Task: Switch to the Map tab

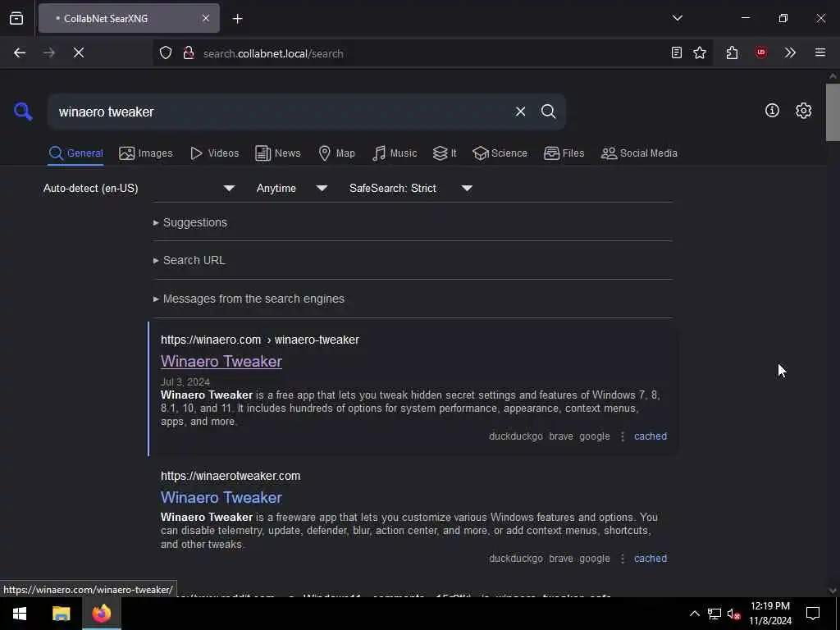Action: pos(336,153)
